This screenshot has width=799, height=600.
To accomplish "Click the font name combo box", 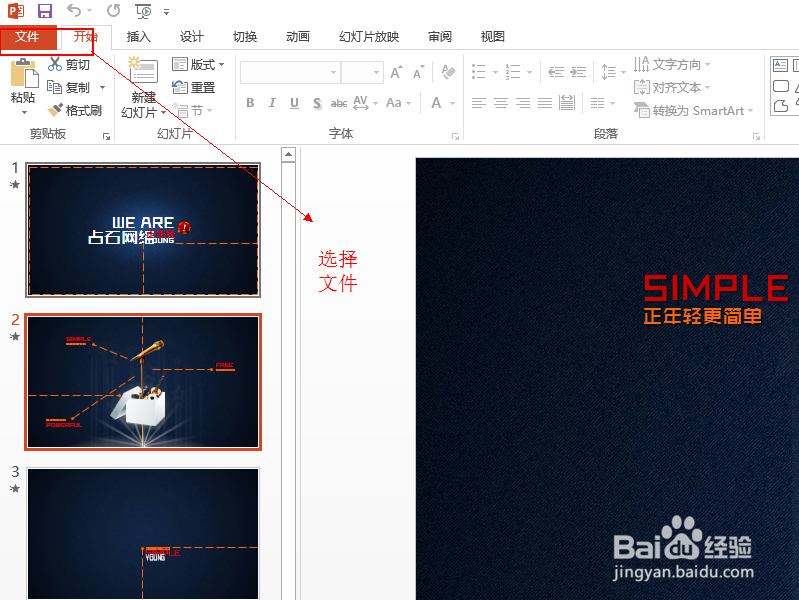I will 290,72.
